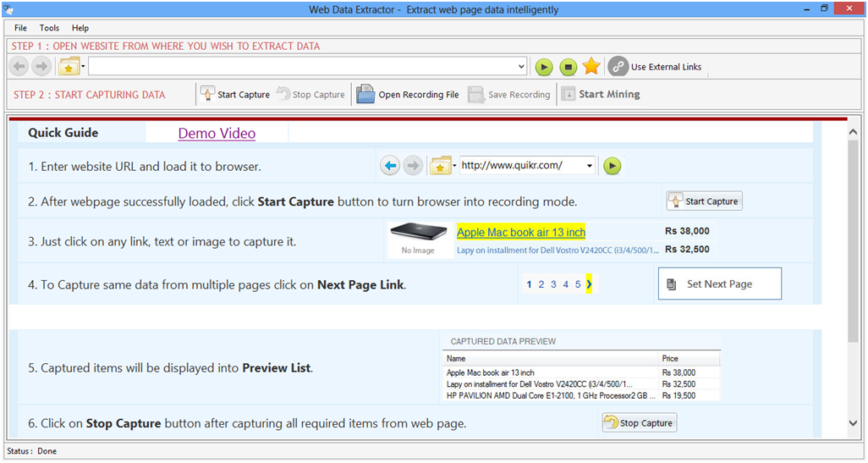Click Rs 19,500 price cell
Viewport: 868px width, 463px height.
678,395
